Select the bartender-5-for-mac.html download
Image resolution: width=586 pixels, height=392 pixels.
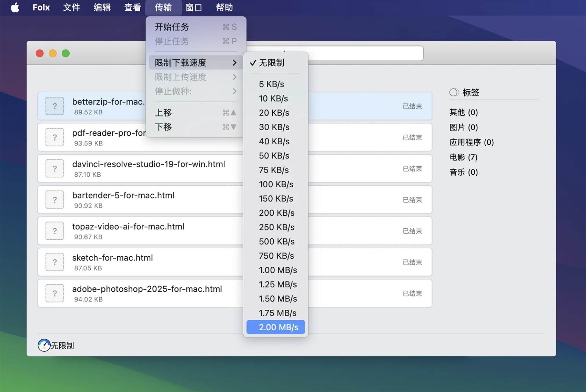point(234,199)
